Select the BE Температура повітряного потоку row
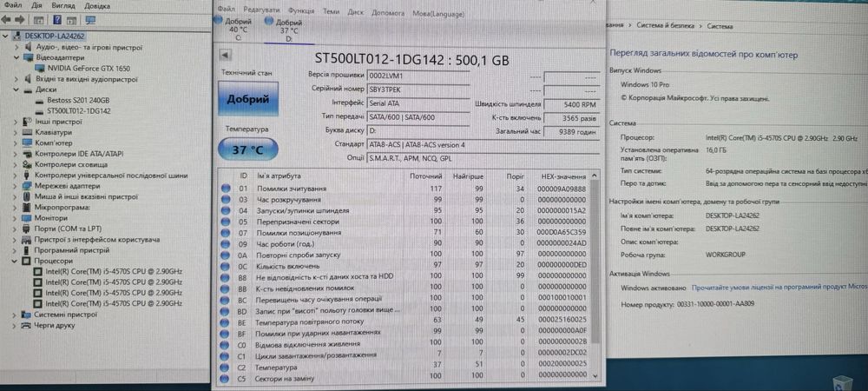868x391 pixels. 404,321
